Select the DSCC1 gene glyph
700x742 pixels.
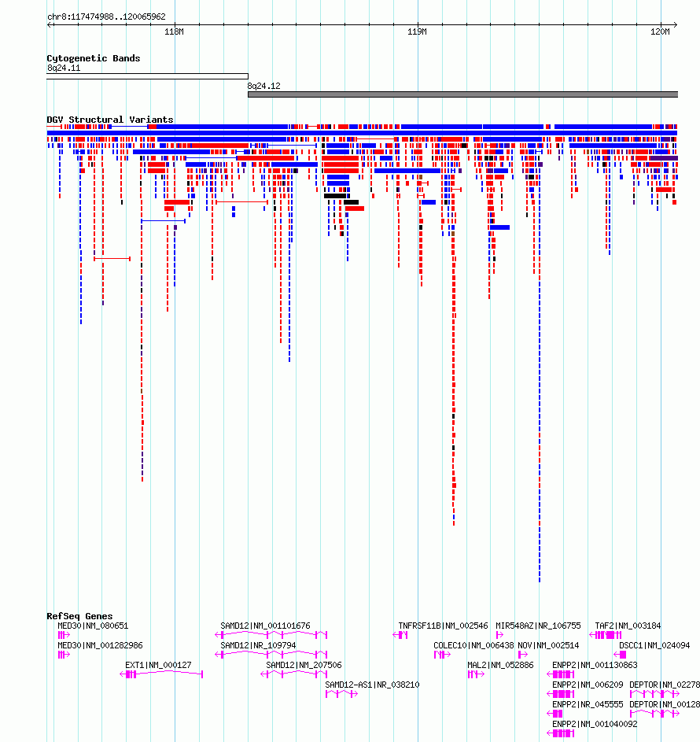(x=620, y=655)
